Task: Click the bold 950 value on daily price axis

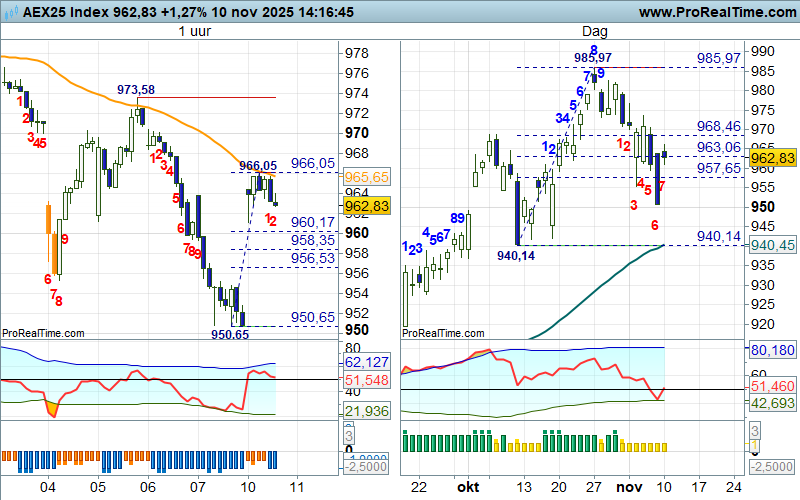Action: pyautogui.click(x=763, y=207)
